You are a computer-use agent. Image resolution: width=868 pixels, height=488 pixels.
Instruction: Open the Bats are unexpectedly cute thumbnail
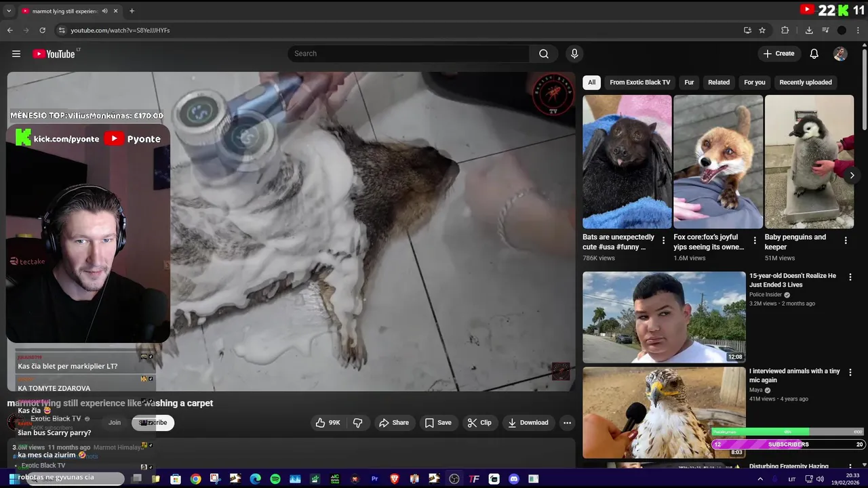pyautogui.click(x=627, y=161)
